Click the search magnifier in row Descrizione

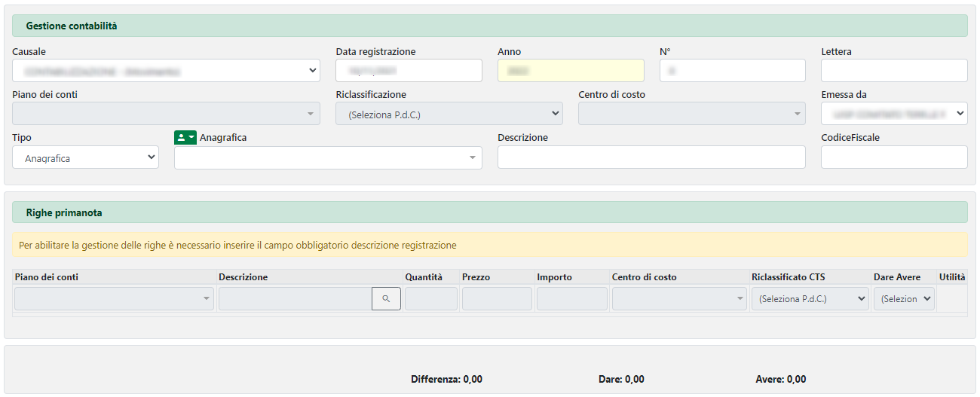(386, 299)
